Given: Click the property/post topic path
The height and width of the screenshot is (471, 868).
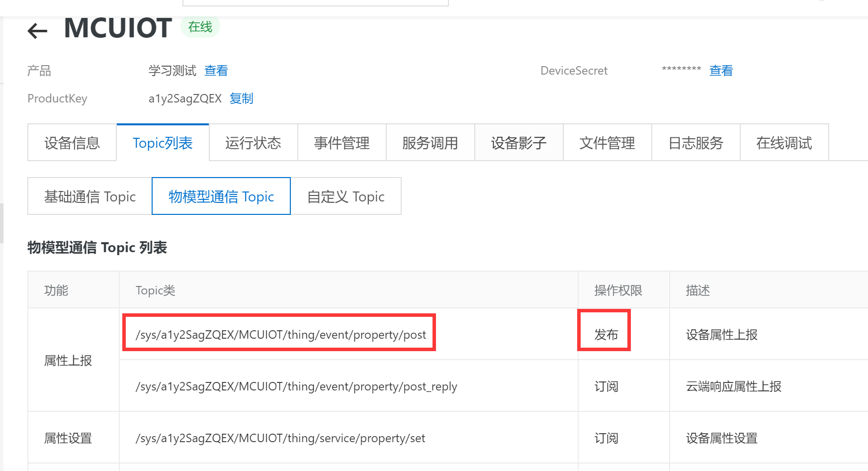Looking at the screenshot, I should click(x=281, y=335).
